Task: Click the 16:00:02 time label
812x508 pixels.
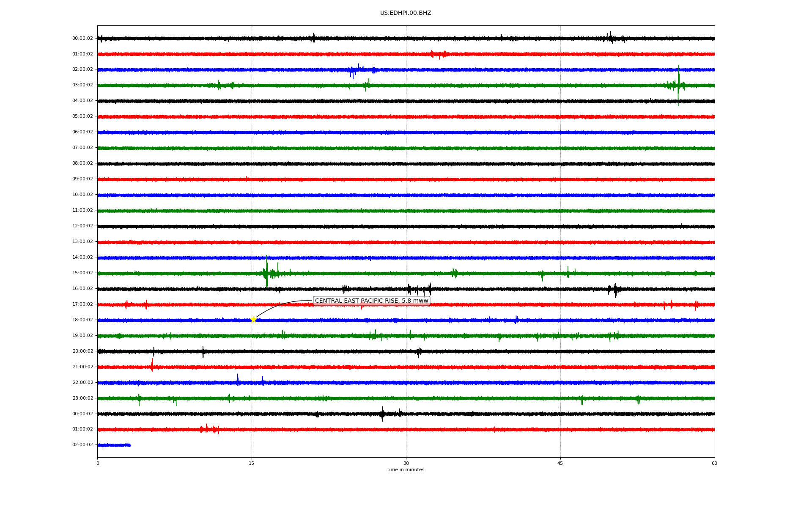Action: coord(82,289)
